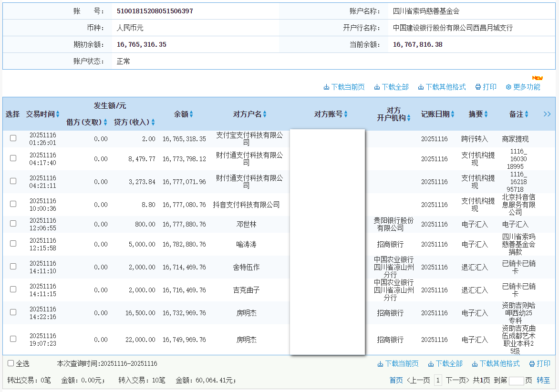
Task: Click the NEW badge above 更多功能
Action: [x=538, y=77]
